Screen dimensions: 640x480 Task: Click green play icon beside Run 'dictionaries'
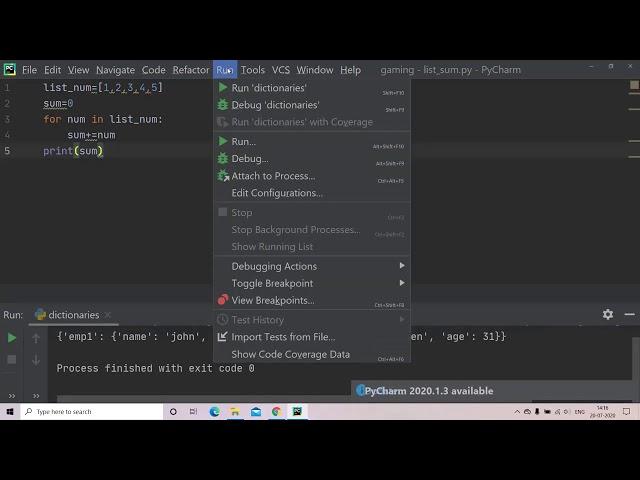(223, 87)
